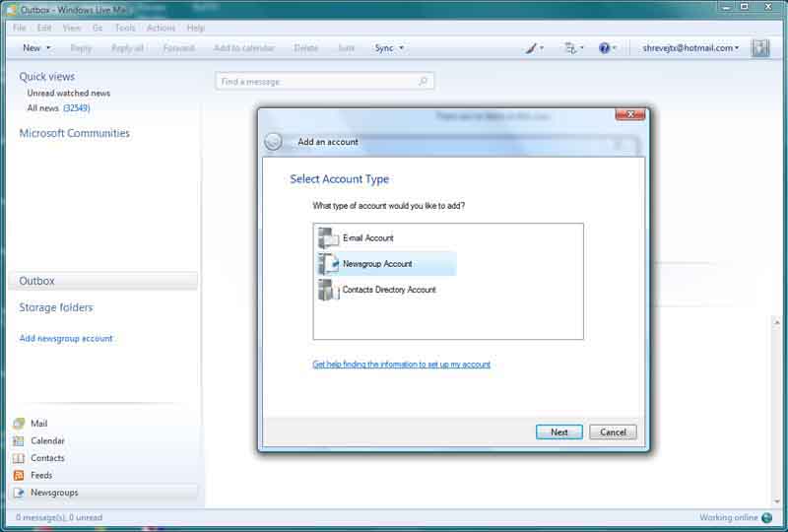Click the message count status text
This screenshot has height=532, width=788.
coord(59,517)
